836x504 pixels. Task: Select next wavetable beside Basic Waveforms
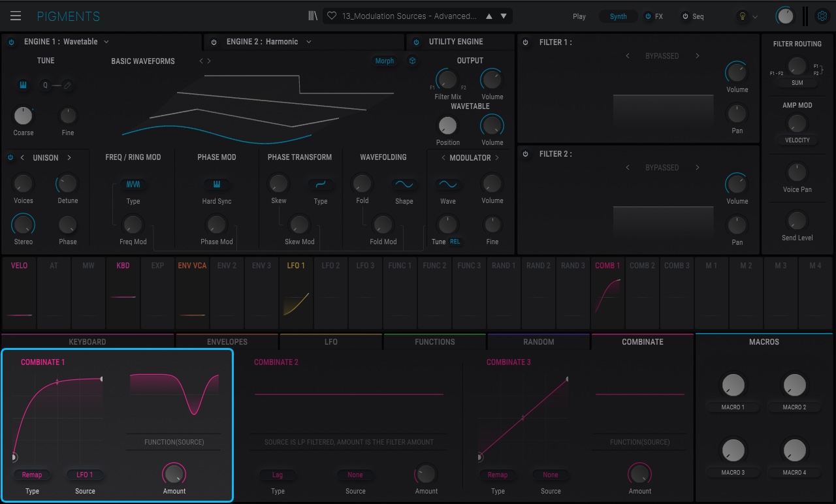coord(209,61)
